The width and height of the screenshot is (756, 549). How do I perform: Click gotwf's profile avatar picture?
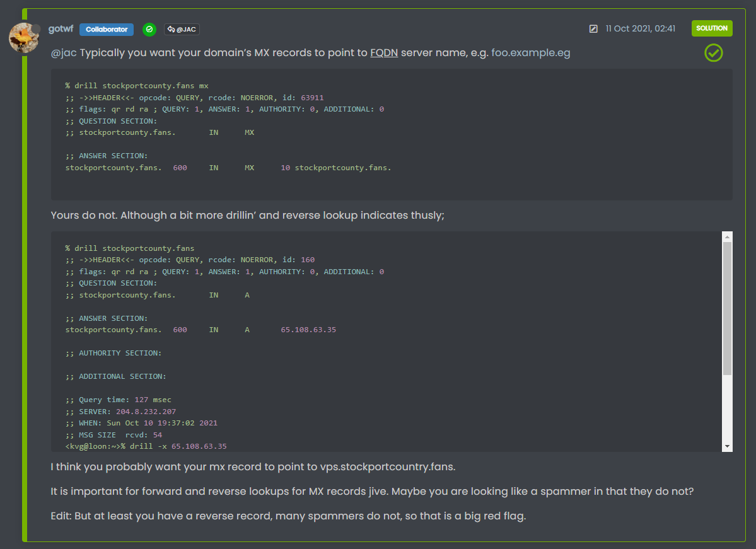click(x=24, y=38)
